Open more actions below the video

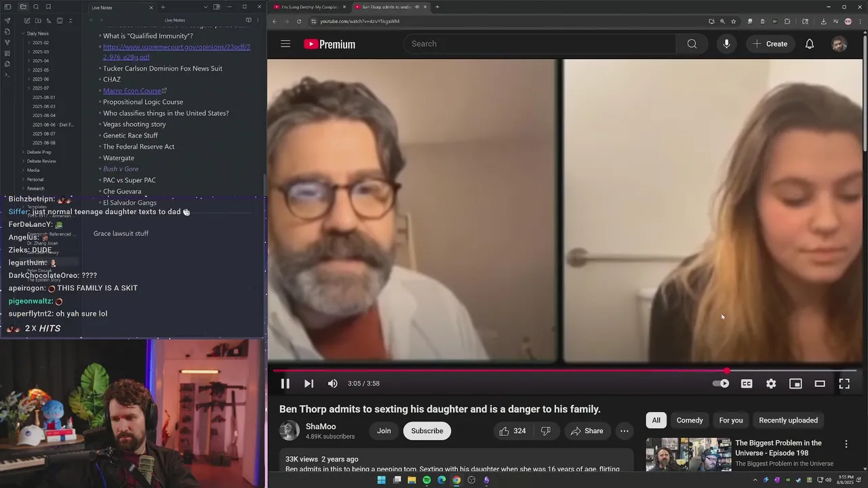(625, 431)
